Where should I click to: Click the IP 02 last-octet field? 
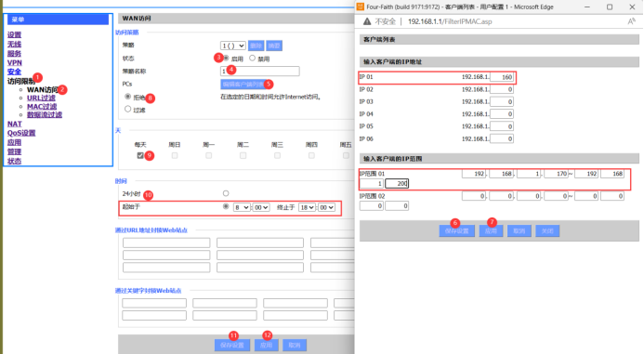point(502,89)
